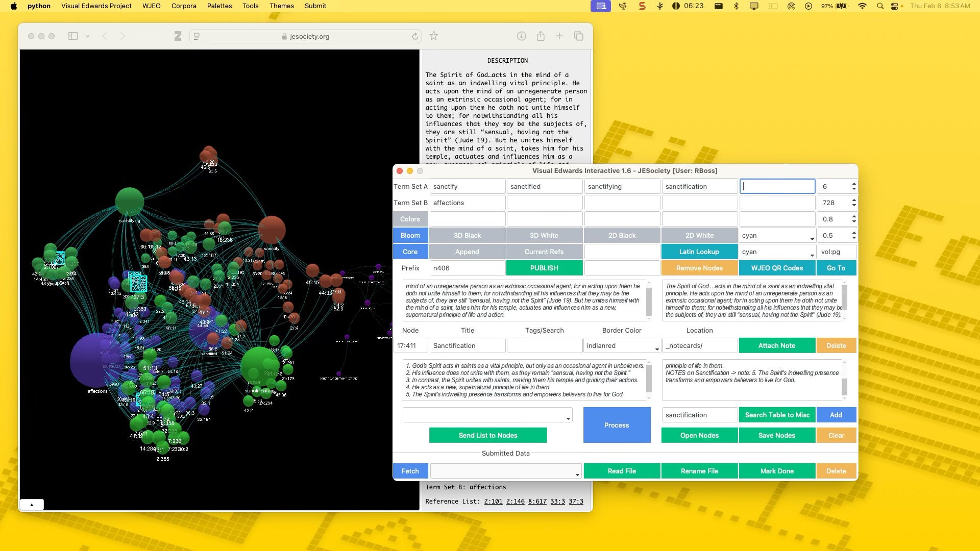Click the Attach Note button
The width and height of the screenshot is (980, 551).
click(777, 345)
